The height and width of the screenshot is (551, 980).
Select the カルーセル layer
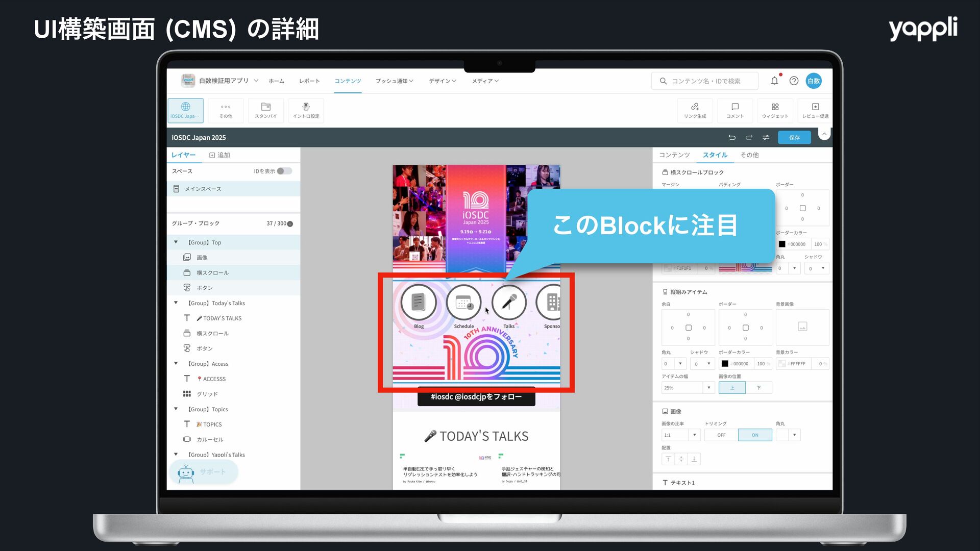coord(233,439)
